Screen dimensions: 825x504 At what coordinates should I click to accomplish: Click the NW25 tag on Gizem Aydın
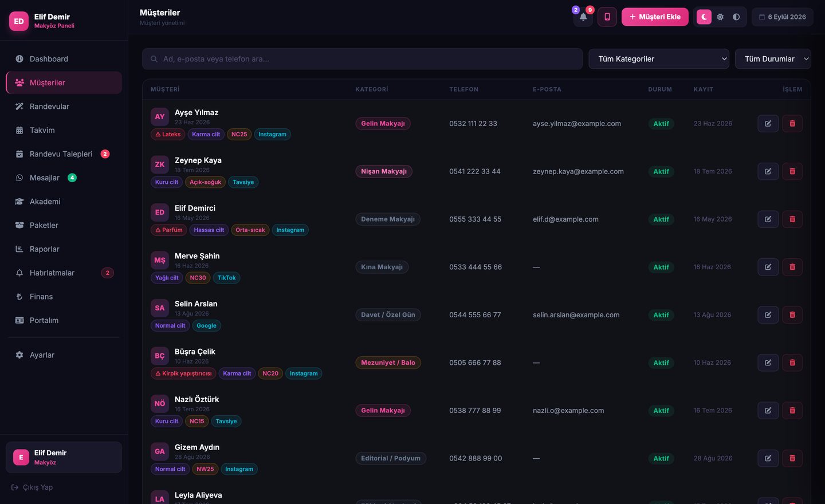pos(205,469)
